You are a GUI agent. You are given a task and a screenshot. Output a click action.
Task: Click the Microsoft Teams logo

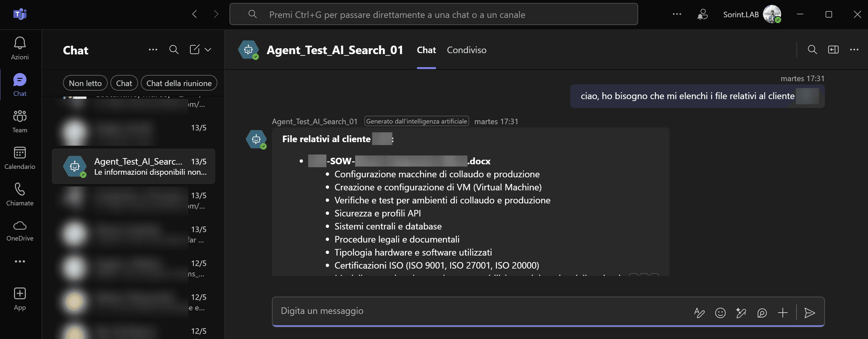click(20, 14)
